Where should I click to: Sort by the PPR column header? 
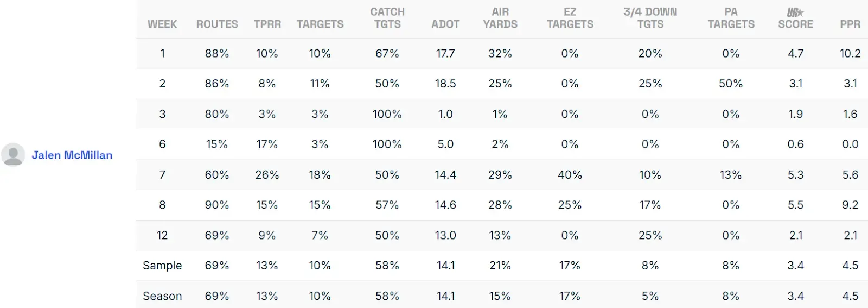pyautogui.click(x=850, y=24)
